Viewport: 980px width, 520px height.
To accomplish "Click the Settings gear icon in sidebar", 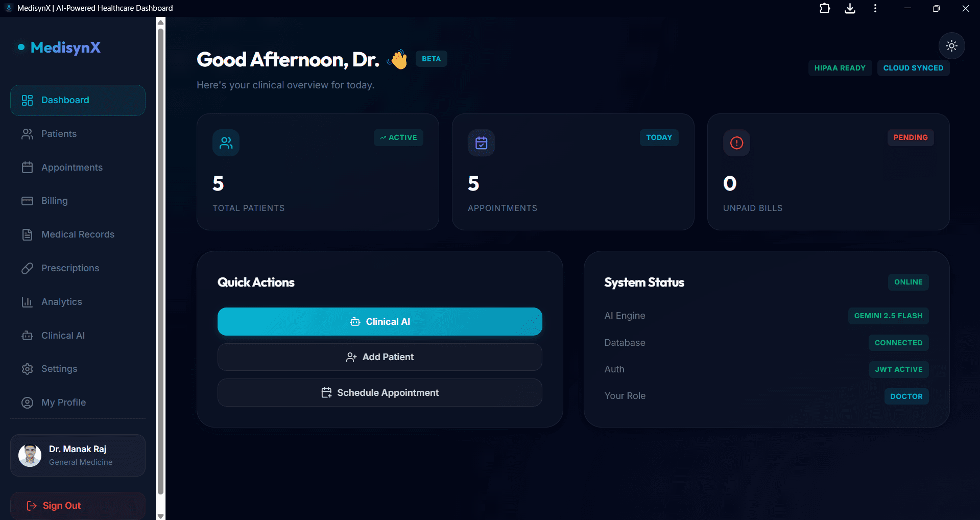I will [27, 369].
